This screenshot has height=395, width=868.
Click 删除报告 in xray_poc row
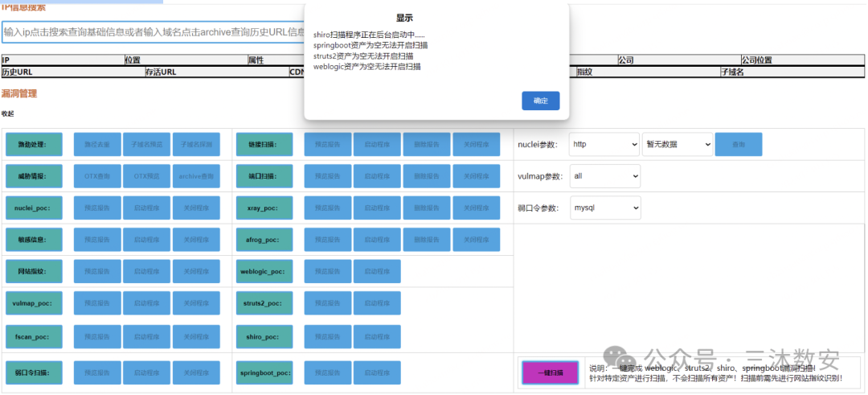coord(427,208)
